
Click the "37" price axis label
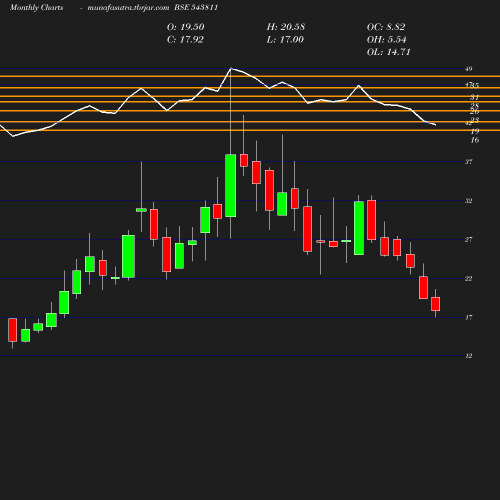[469, 162]
